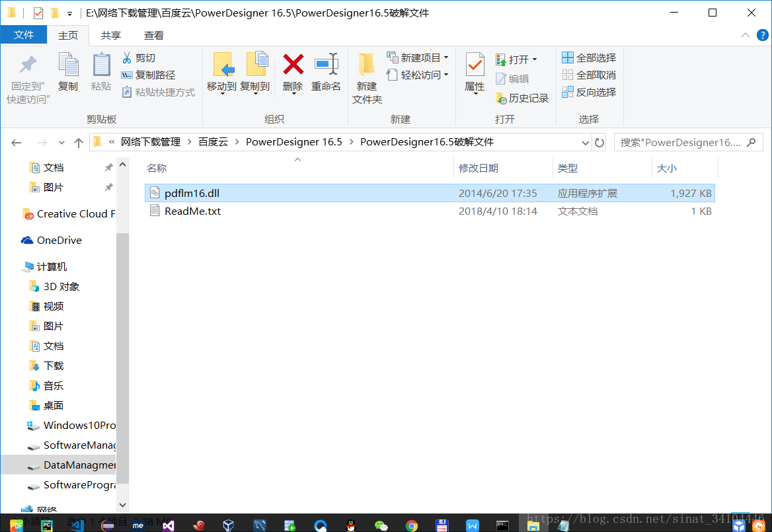Open the File (文件) menu tab

(x=24, y=35)
